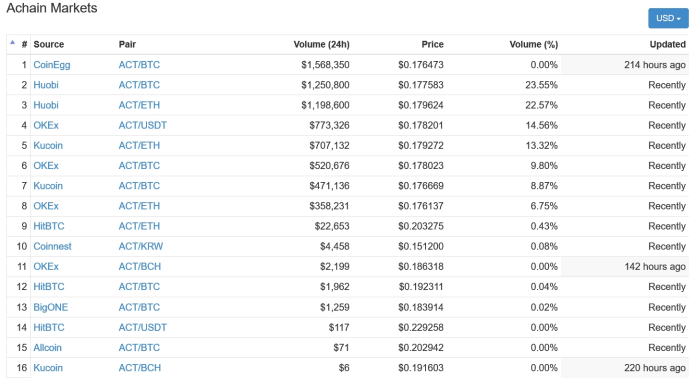Open Kucoin source in row 5
This screenshot has height=388, width=696.
(x=48, y=146)
